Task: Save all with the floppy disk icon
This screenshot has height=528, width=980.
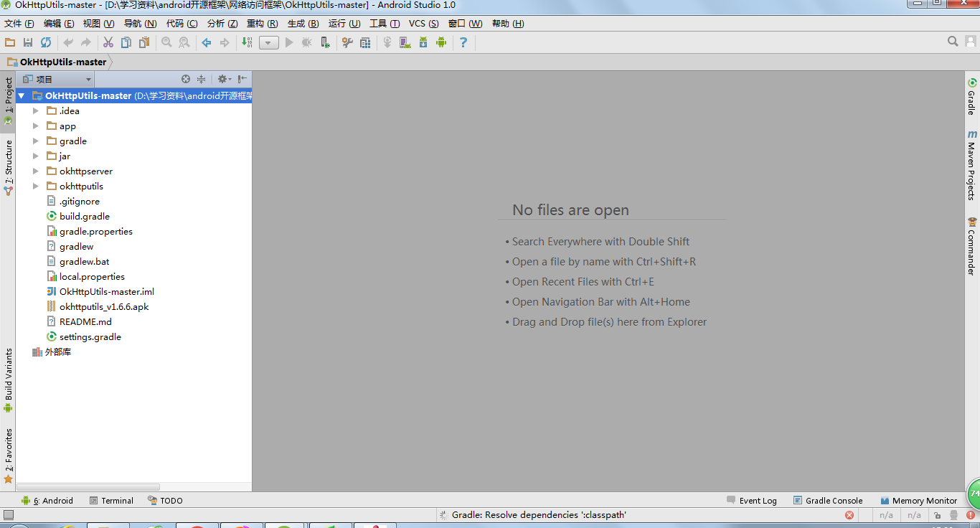Action: pos(28,43)
